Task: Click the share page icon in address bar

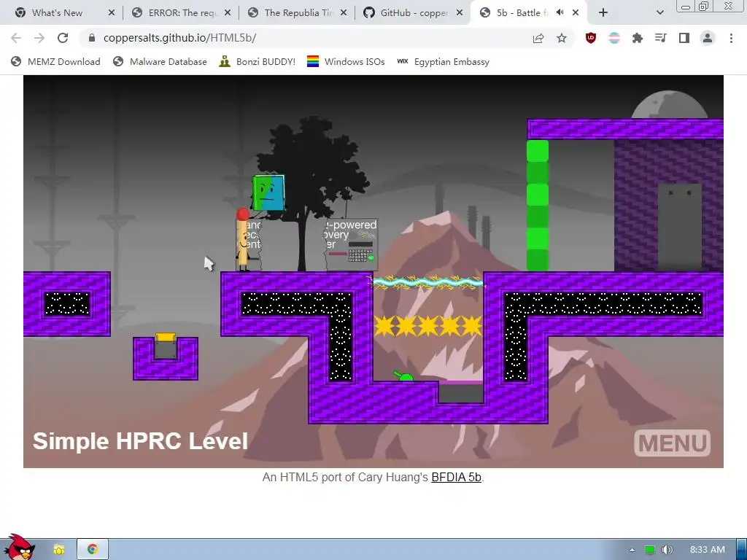Action: tap(538, 38)
